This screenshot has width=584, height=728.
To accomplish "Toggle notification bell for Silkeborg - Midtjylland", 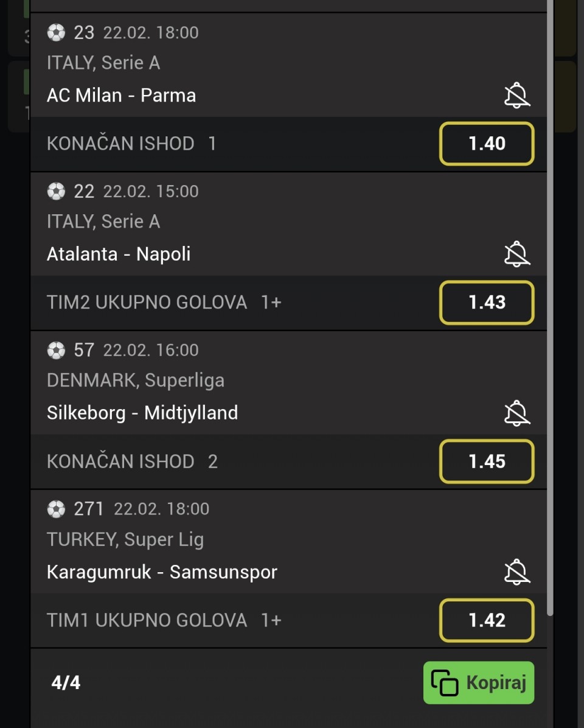I will click(517, 413).
